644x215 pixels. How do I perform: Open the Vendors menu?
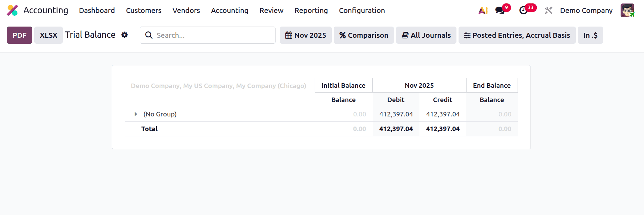point(186,10)
